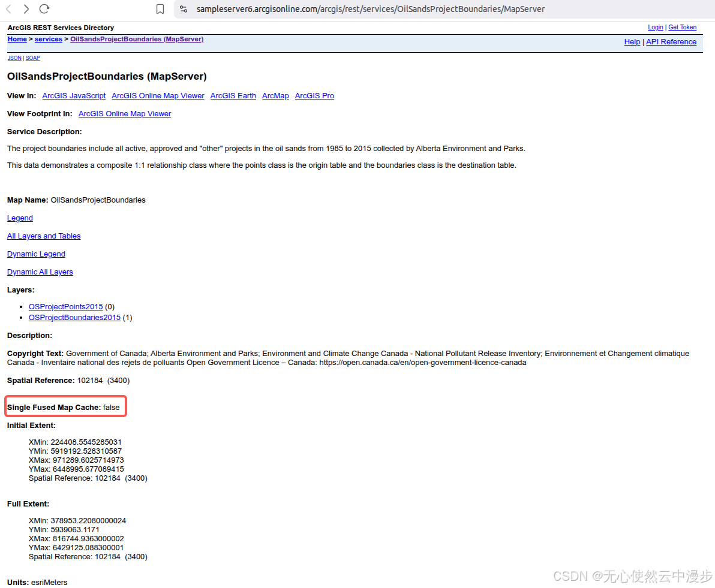View the service in ArcMap

pos(275,96)
